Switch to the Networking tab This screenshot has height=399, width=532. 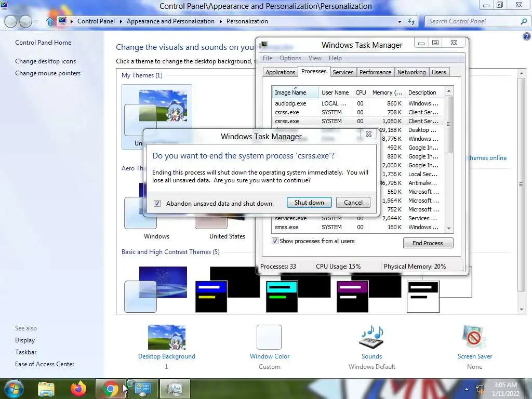tap(411, 72)
